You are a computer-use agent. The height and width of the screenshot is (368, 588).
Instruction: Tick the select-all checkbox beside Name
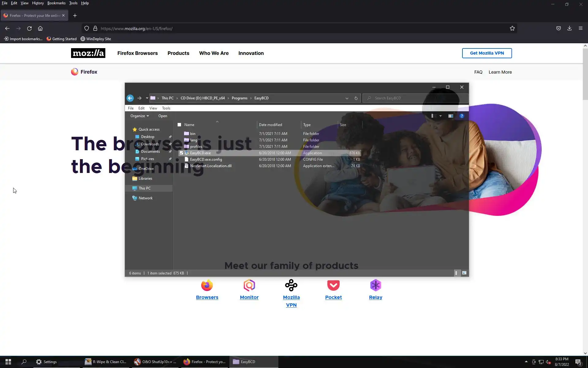(179, 125)
